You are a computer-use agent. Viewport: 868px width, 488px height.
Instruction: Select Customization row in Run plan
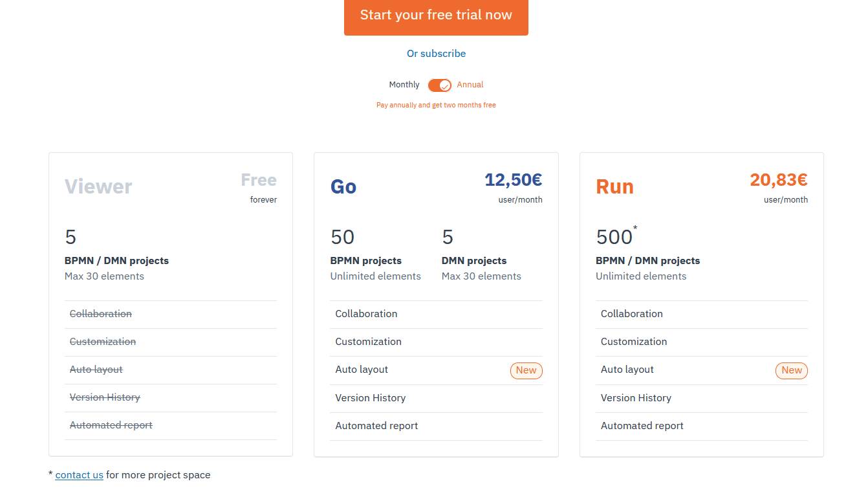click(702, 342)
